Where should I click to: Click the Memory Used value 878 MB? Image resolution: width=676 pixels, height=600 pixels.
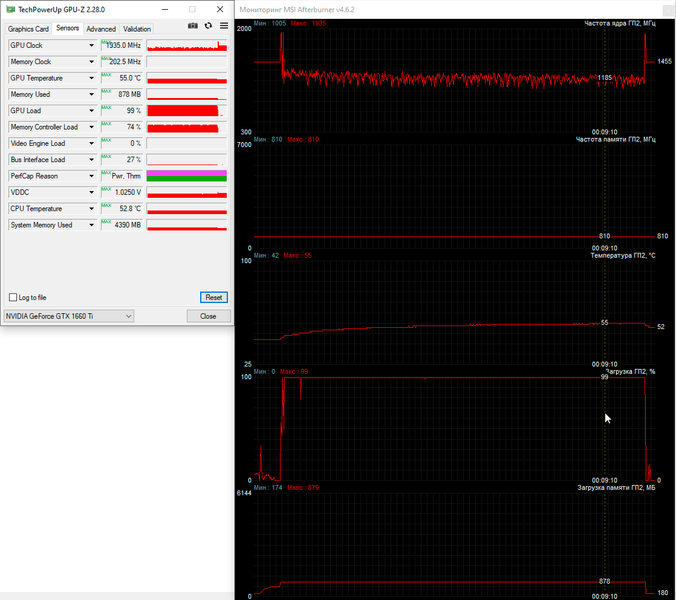pyautogui.click(x=122, y=94)
